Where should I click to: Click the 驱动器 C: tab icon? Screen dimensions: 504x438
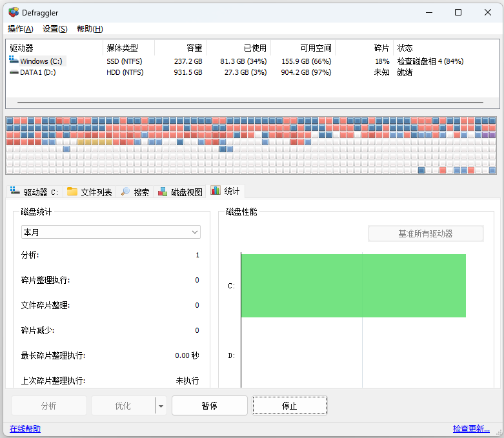tap(15, 192)
